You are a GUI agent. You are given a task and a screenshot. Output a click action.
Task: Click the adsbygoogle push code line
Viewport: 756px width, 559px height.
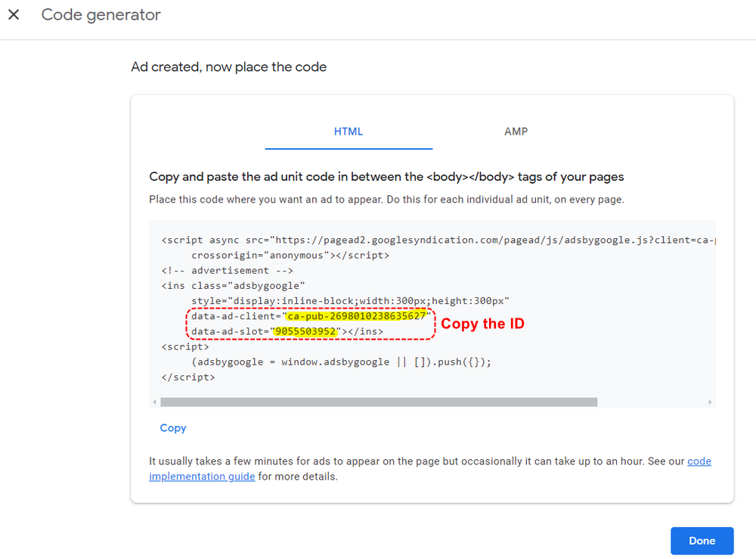342,362
